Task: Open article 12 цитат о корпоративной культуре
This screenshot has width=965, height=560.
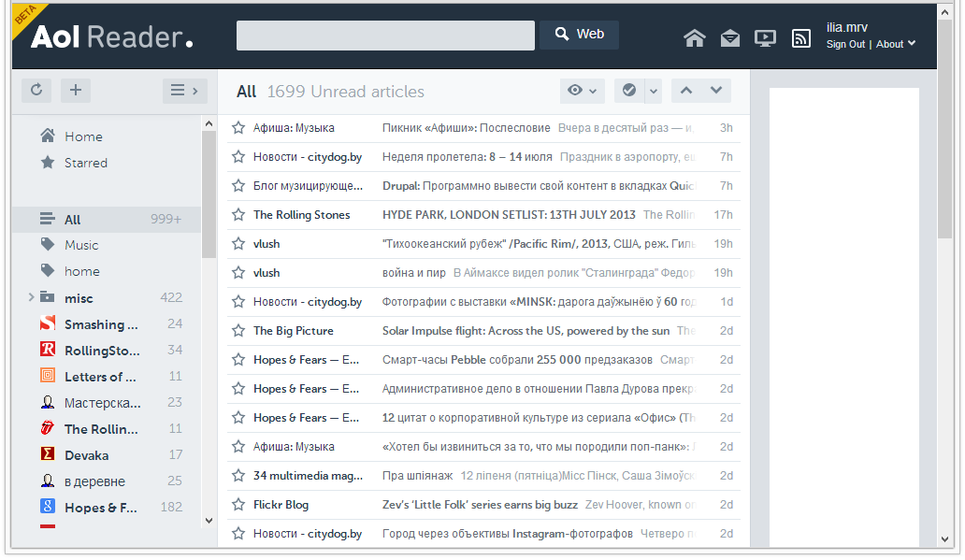Action: 539,418
